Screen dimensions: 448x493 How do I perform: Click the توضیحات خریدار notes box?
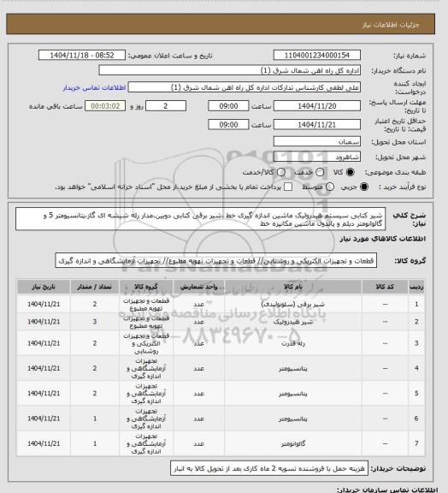[x=269, y=468]
